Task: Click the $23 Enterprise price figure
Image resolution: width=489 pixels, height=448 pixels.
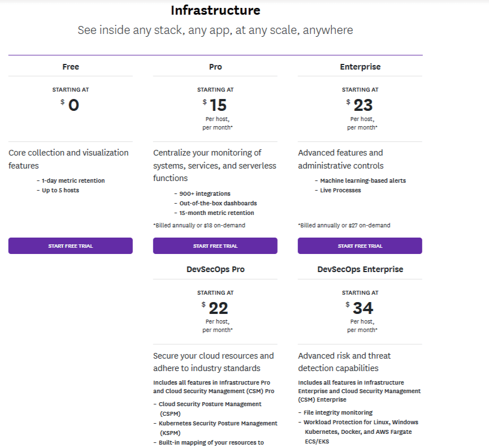Action: [362, 105]
